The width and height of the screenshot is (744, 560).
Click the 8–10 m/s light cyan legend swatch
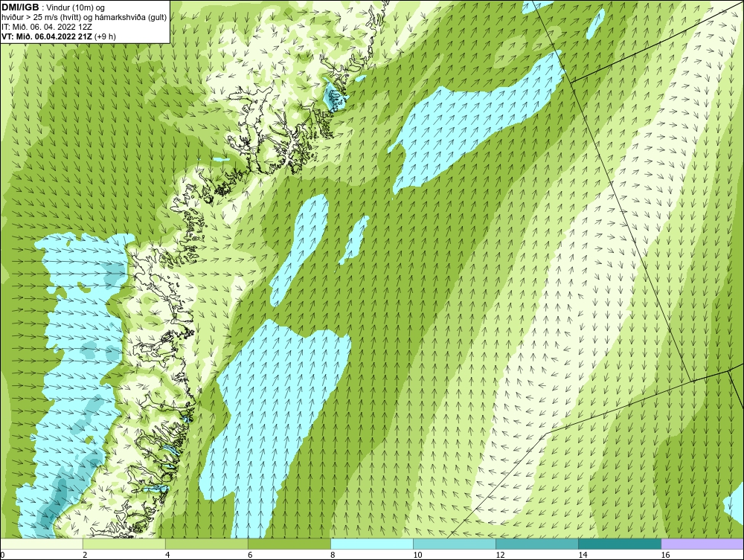pyautogui.click(x=372, y=544)
